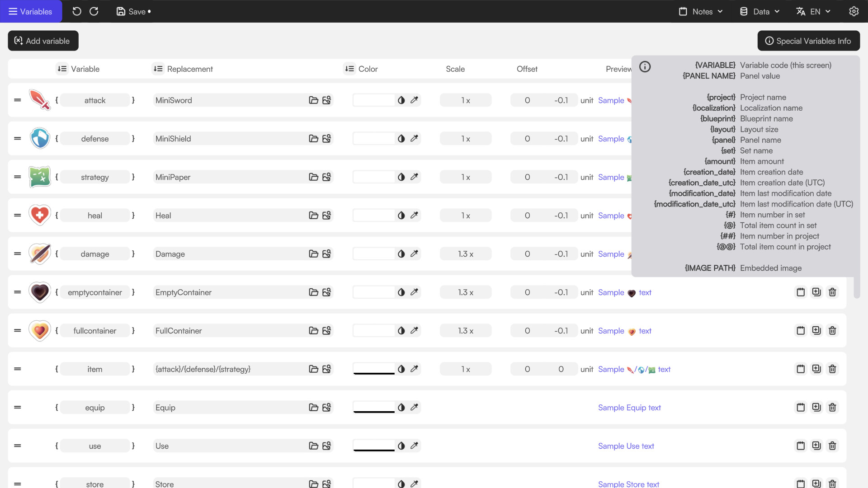
Task: Delete the fullcontainer variable with trash icon
Action: coord(832,331)
